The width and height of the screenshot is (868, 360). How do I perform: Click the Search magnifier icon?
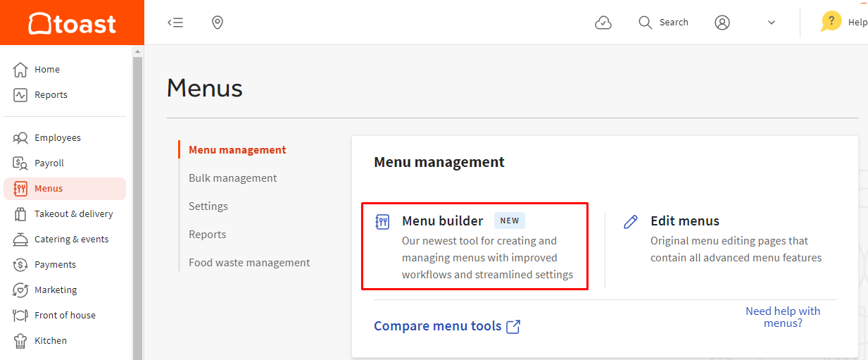(645, 23)
